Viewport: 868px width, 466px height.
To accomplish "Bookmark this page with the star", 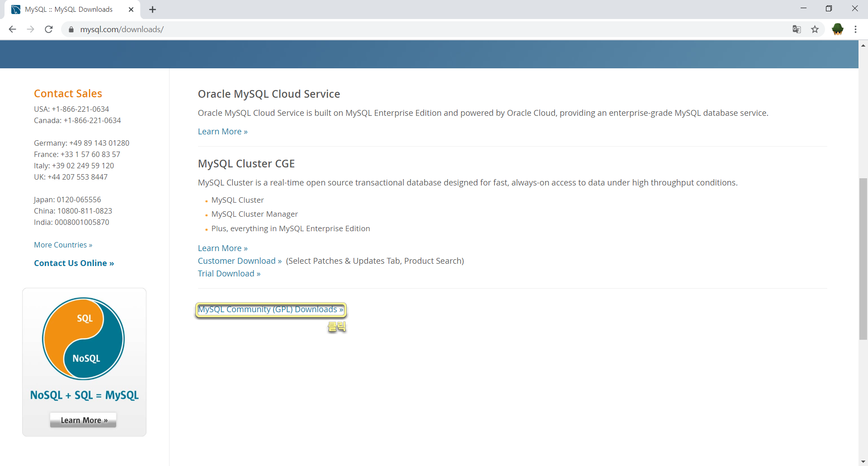I will click(x=815, y=29).
